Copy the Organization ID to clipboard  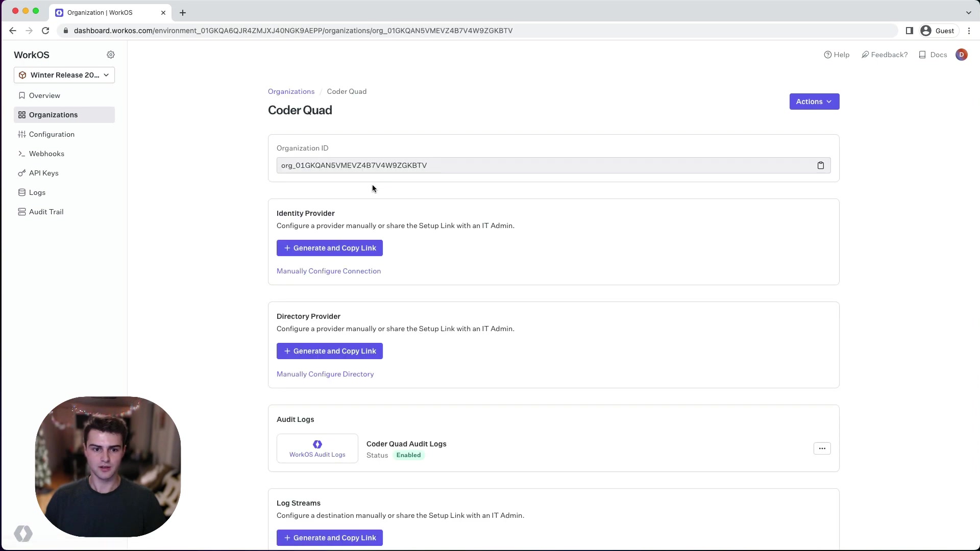pos(820,165)
